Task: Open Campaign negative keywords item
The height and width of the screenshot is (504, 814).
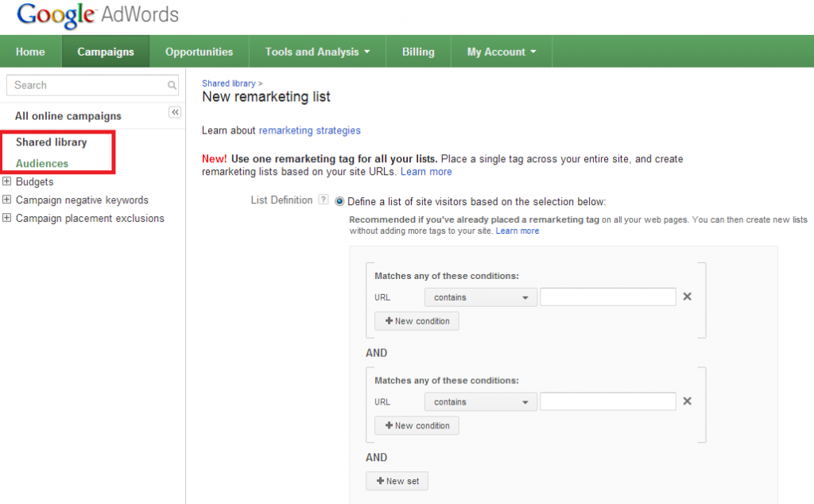Action: click(x=82, y=200)
